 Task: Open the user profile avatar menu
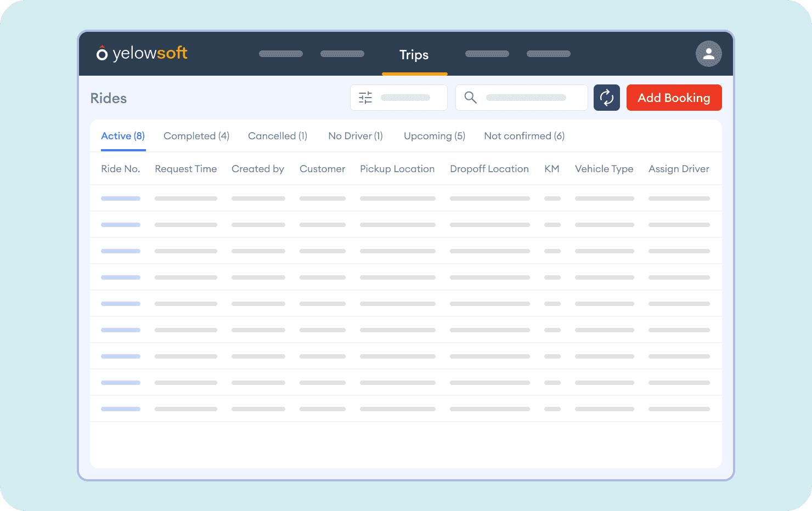coord(709,54)
